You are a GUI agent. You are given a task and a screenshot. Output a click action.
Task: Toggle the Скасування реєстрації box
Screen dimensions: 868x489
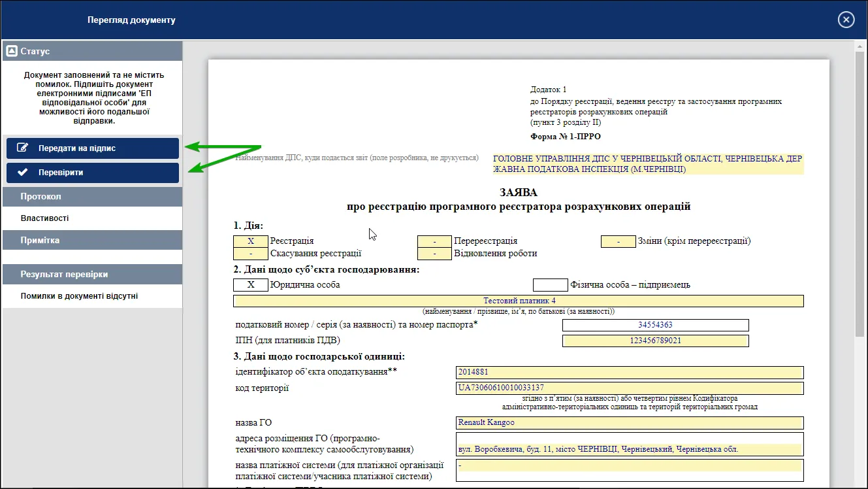(251, 254)
